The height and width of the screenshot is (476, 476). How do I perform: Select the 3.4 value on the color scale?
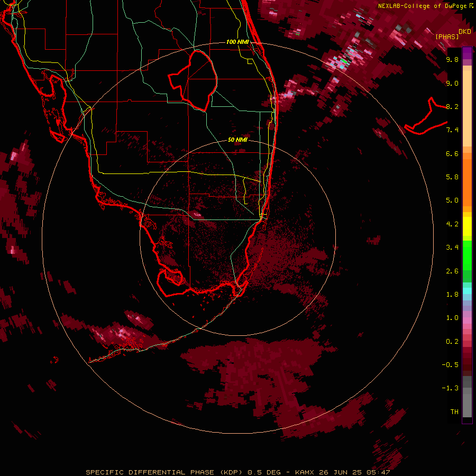point(452,248)
